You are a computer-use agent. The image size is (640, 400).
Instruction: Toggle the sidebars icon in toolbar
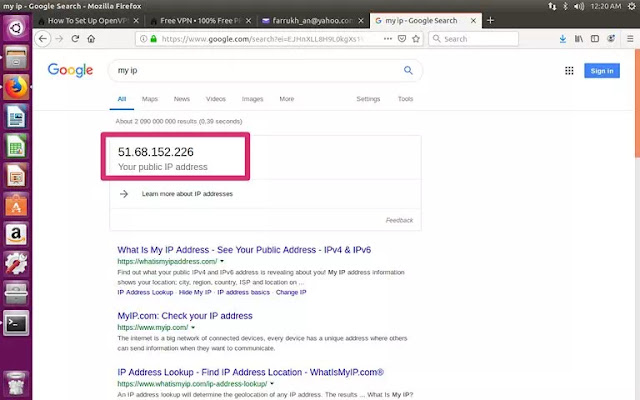[x=595, y=39]
